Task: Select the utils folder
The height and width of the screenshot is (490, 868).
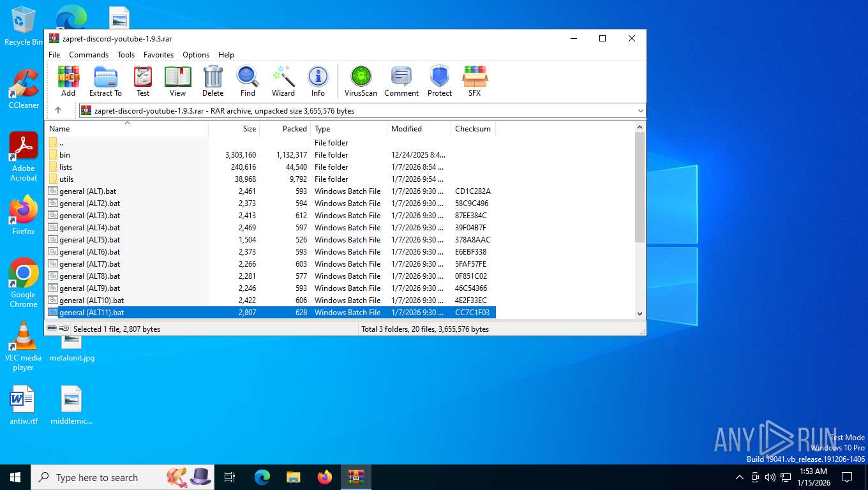Action: coord(271,179)
